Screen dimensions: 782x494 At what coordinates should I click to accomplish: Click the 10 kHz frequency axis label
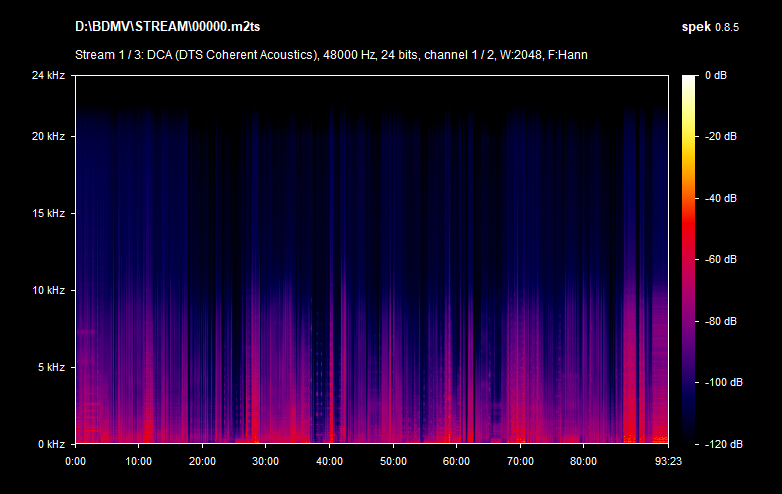point(47,290)
